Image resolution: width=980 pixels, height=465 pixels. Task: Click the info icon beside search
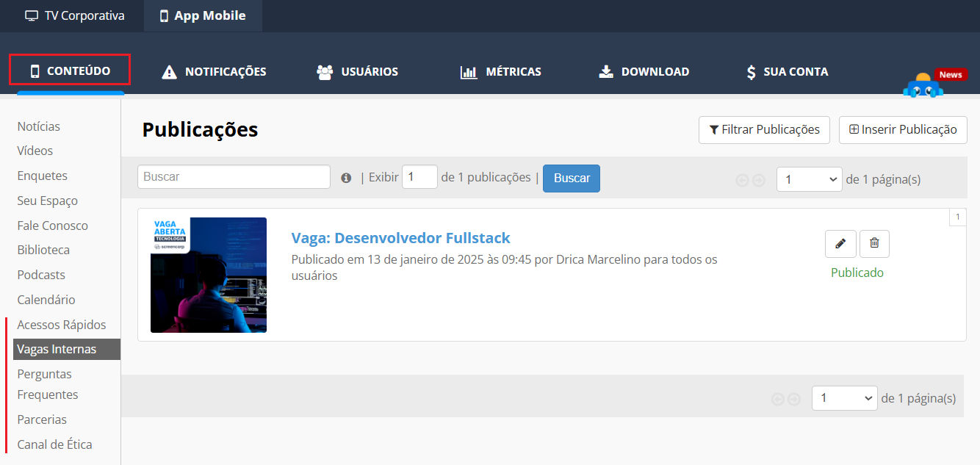pos(346,178)
